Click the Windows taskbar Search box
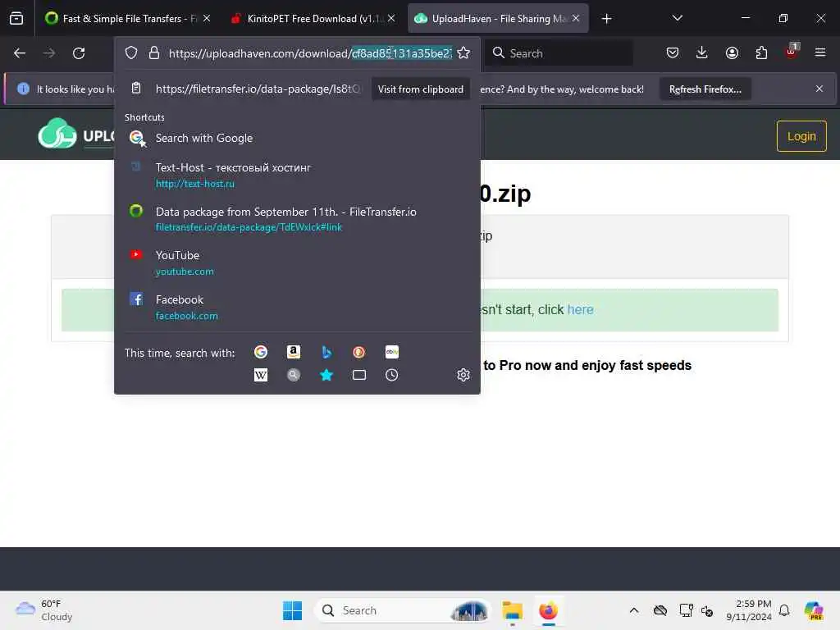The width and height of the screenshot is (840, 630). (x=403, y=610)
